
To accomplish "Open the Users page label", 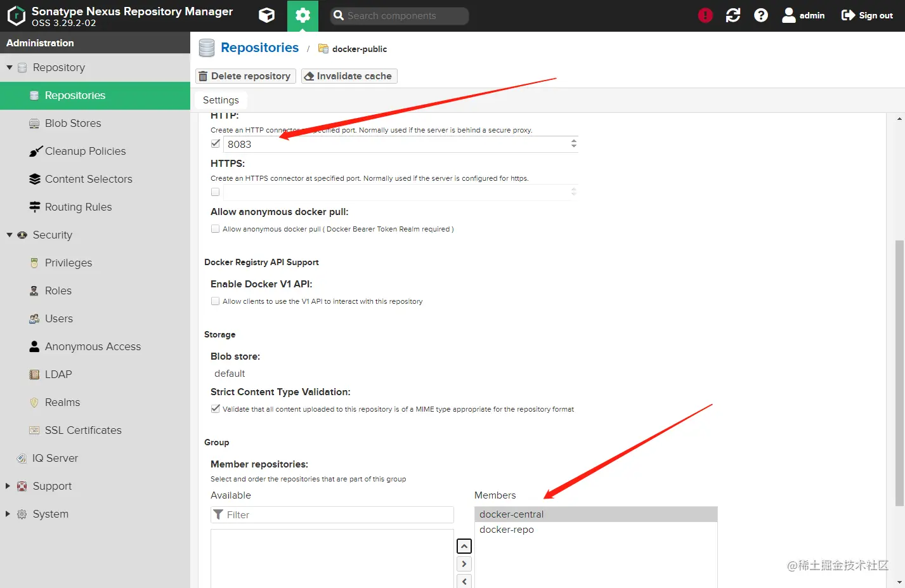I will point(59,318).
